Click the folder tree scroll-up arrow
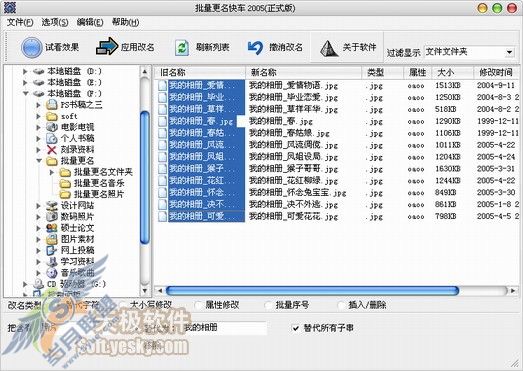 click(145, 71)
